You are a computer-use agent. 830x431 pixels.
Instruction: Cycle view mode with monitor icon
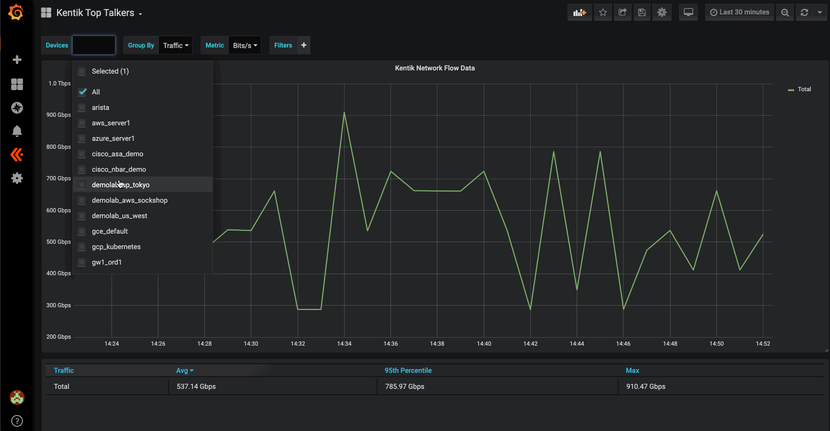688,13
